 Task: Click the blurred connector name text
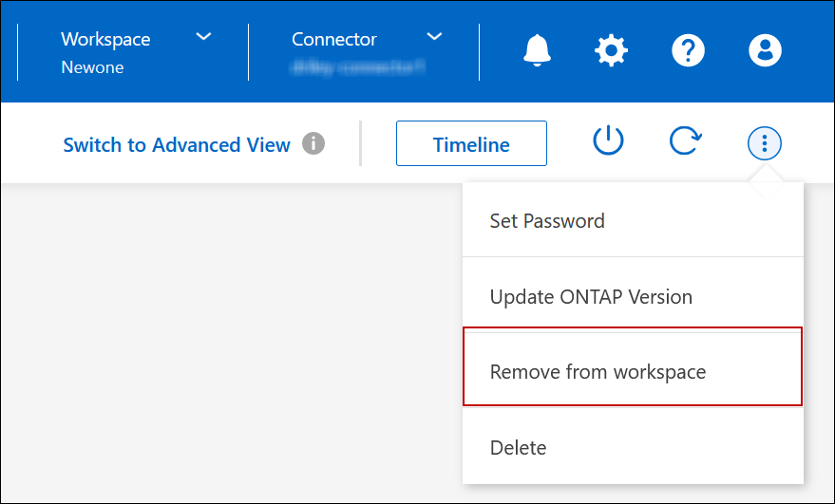(358, 67)
